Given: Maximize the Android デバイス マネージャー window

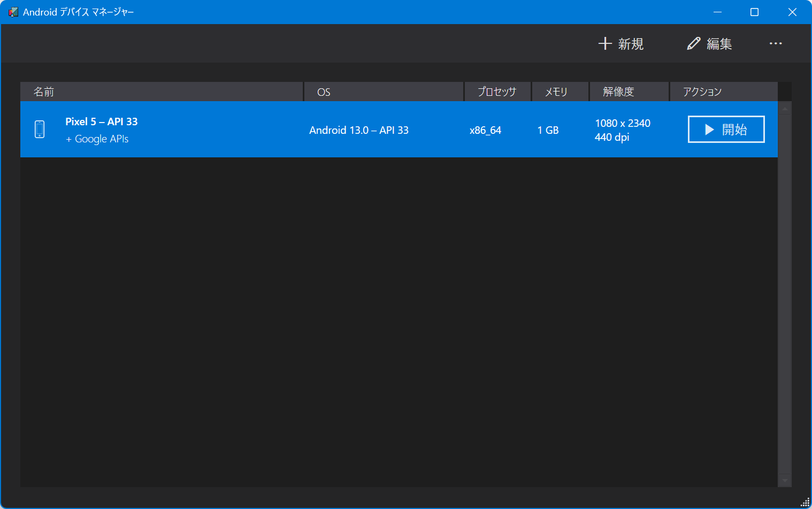Looking at the screenshot, I should pyautogui.click(x=755, y=12).
